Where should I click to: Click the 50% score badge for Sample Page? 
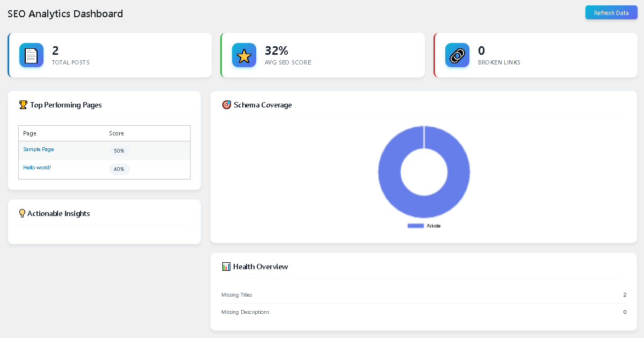119,150
